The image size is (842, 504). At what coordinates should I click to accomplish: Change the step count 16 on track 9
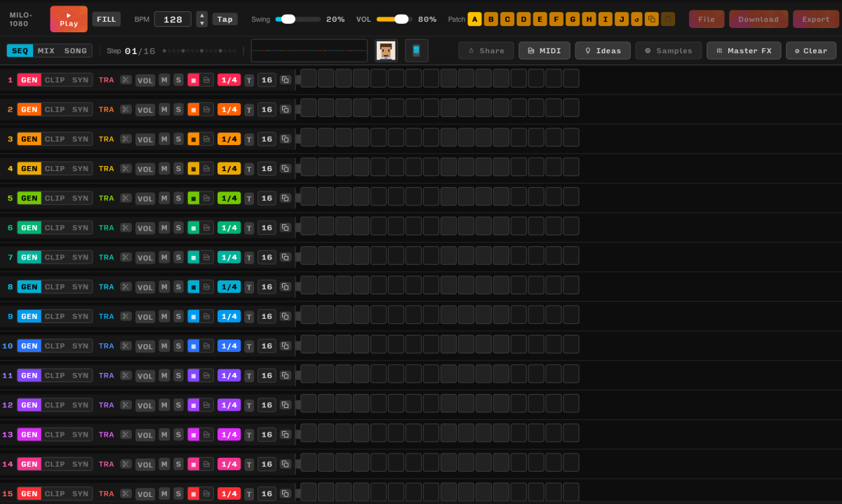pos(267,316)
